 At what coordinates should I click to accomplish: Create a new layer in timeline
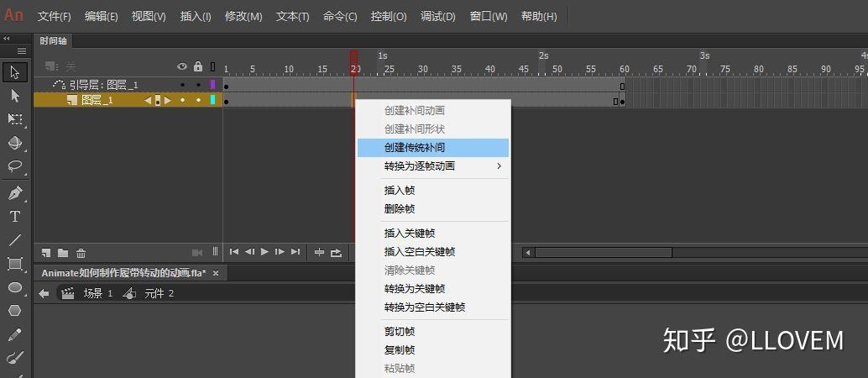pyautogui.click(x=46, y=253)
